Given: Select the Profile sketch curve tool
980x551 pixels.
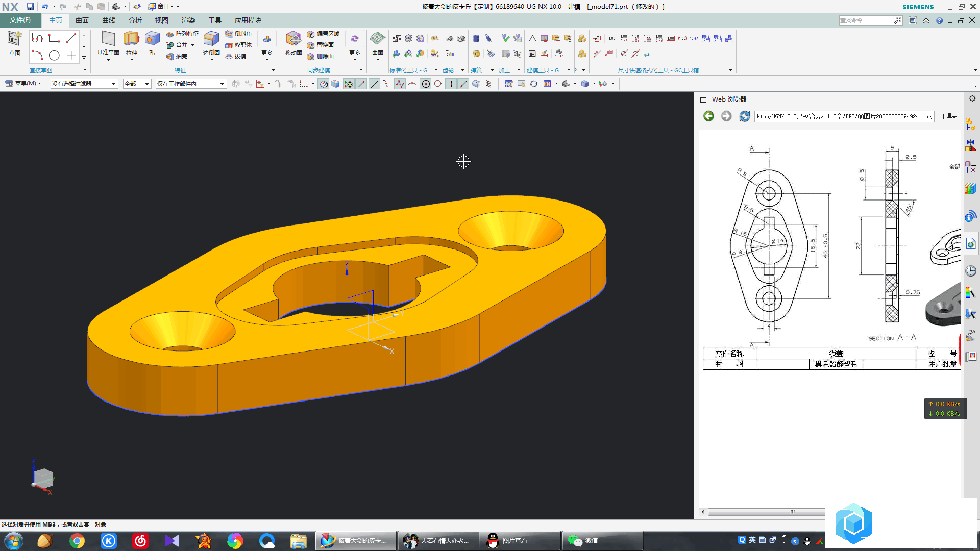Looking at the screenshot, I should click(x=37, y=38).
